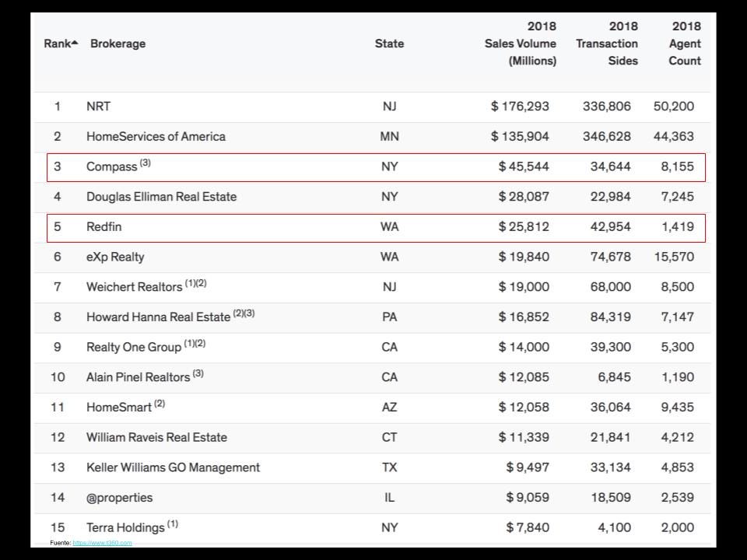Click sales volume value $ 9,059
The image size is (747, 560).
pyautogui.click(x=528, y=498)
